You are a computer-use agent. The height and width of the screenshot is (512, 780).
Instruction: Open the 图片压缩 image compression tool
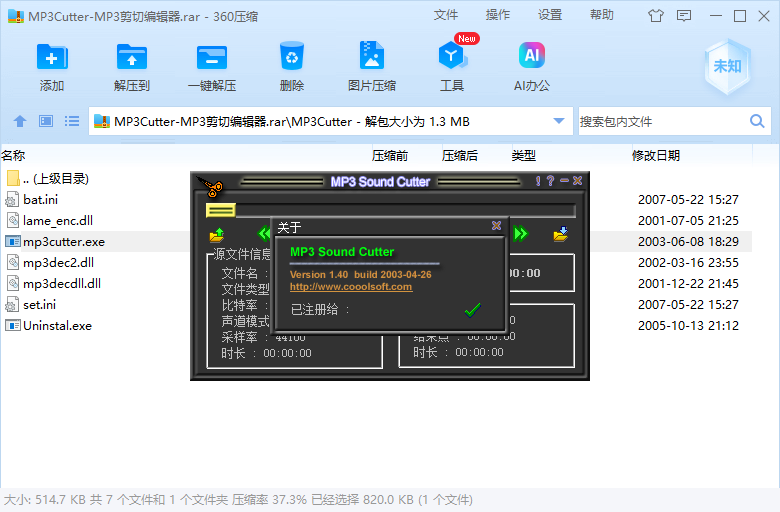click(x=372, y=56)
